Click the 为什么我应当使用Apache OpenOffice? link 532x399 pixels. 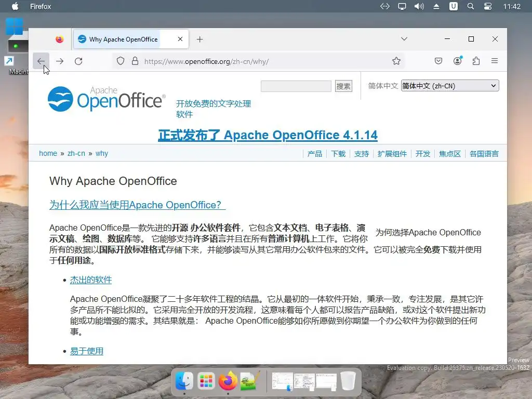[x=137, y=205]
